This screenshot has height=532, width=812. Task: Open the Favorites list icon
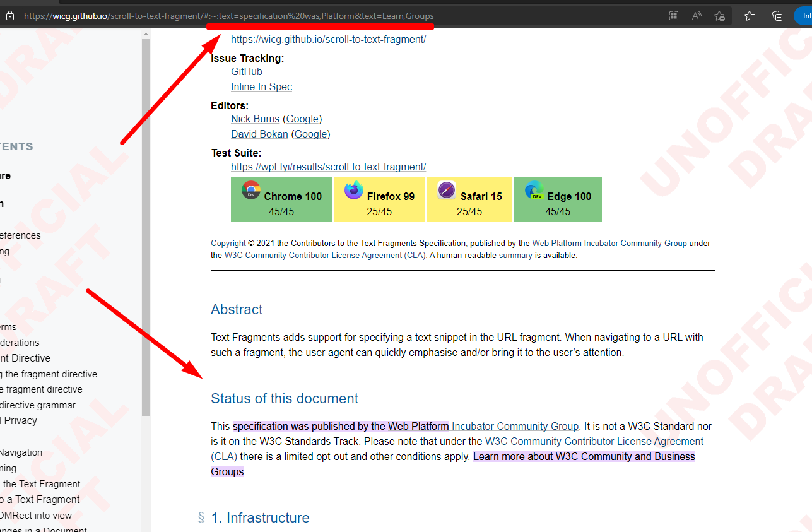pos(750,16)
